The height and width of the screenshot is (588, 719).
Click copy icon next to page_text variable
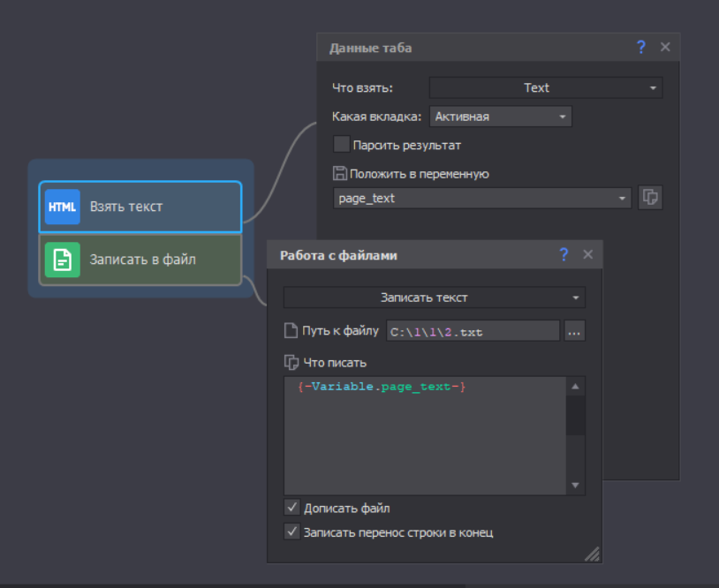[x=650, y=198]
